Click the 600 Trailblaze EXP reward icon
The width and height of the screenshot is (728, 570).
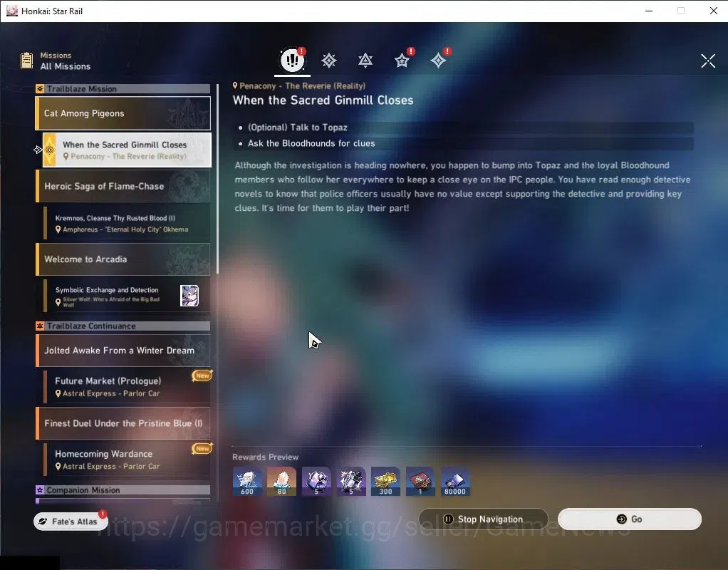click(247, 482)
